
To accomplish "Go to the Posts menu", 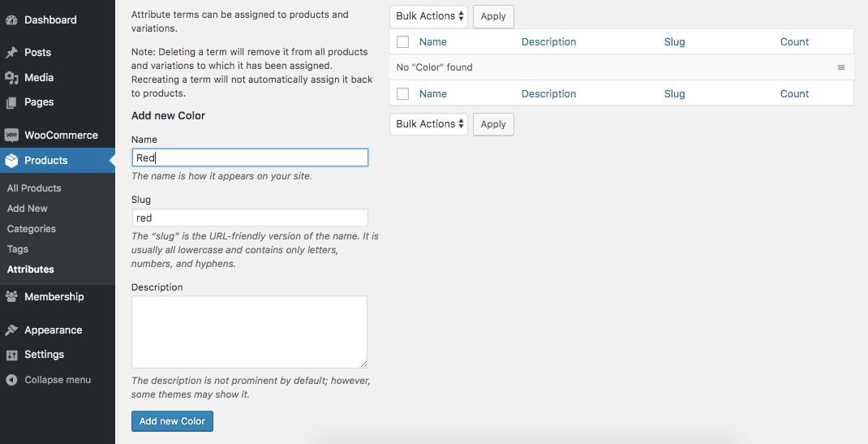I will coord(37,53).
